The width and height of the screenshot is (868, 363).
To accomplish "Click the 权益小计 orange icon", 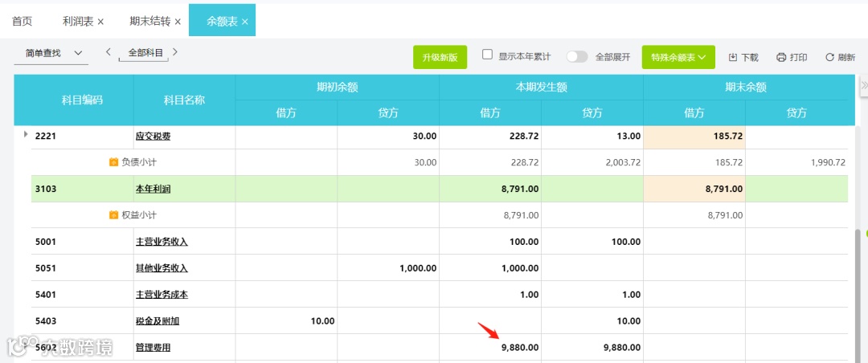I will pos(114,214).
